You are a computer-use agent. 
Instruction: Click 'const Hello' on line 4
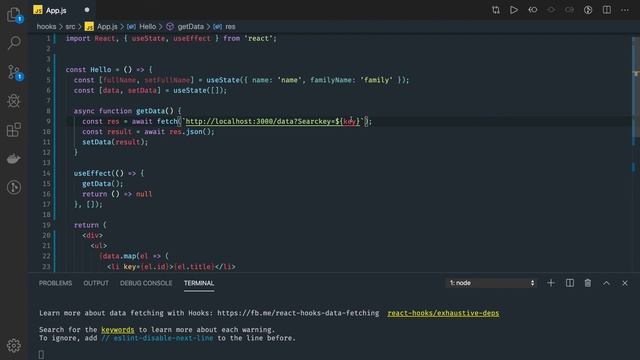click(x=88, y=69)
